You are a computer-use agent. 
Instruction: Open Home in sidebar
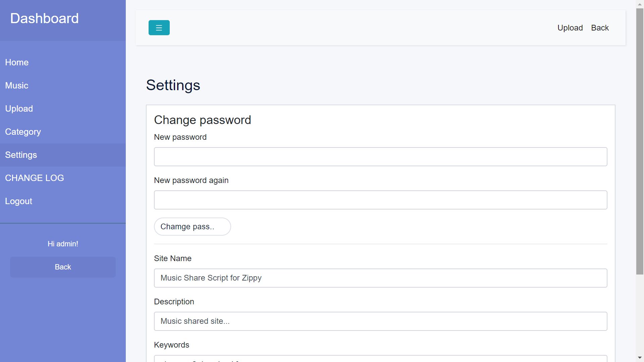point(17,63)
